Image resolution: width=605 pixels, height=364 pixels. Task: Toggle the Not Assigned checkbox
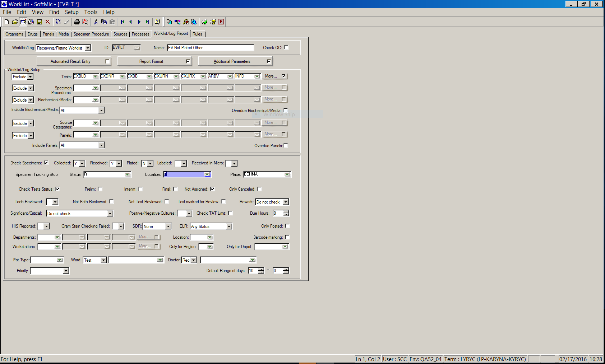click(212, 189)
